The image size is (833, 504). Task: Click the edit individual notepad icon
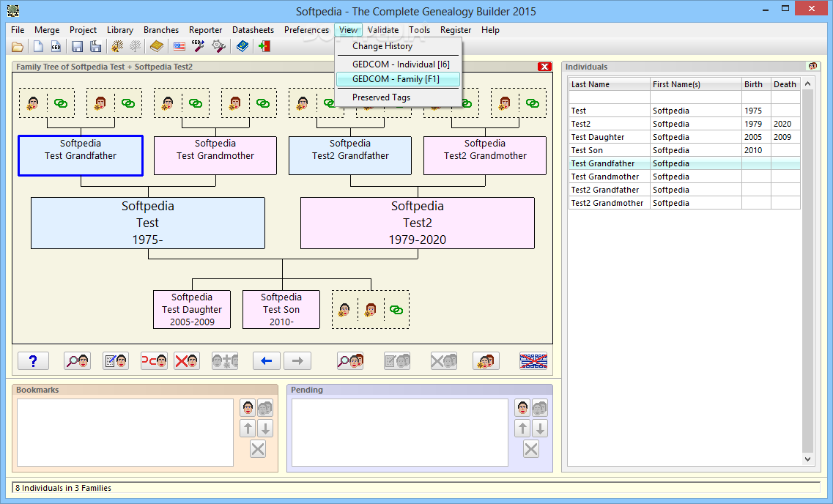click(116, 361)
